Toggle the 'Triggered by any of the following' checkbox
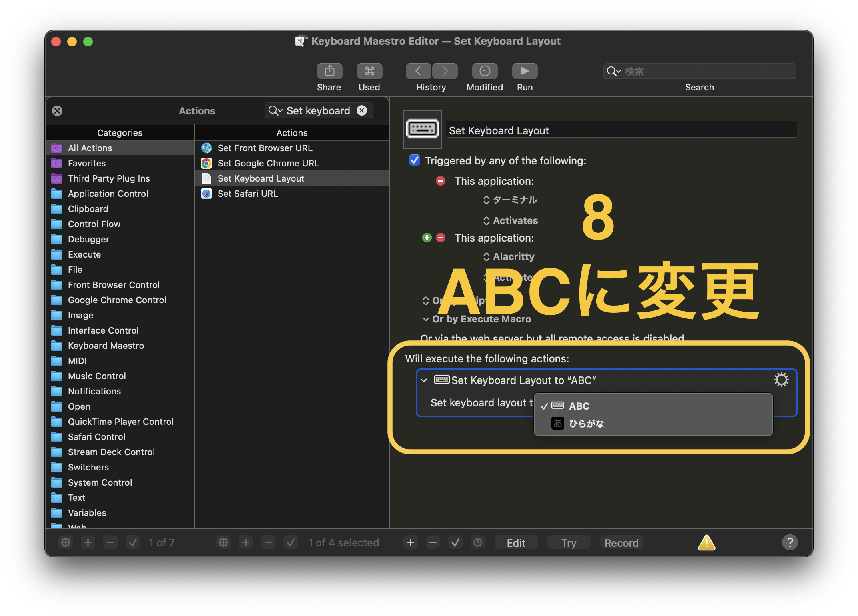Screen dimensions: 858x616 415,160
